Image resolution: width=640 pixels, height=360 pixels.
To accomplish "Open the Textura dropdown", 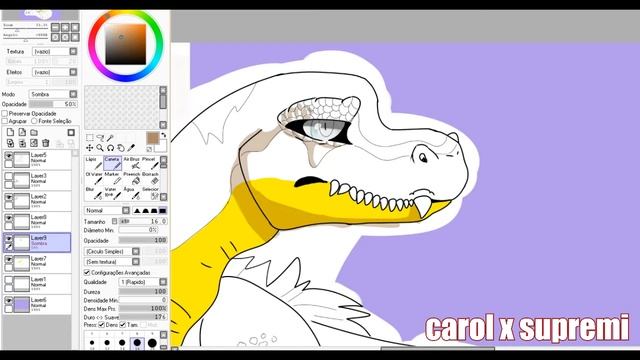I will pyautogui.click(x=55, y=51).
